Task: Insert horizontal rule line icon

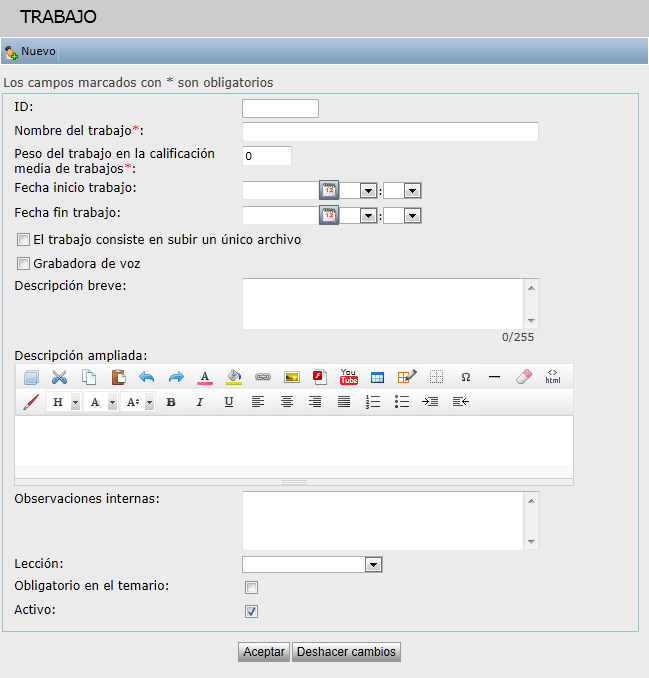Action: coord(494,377)
